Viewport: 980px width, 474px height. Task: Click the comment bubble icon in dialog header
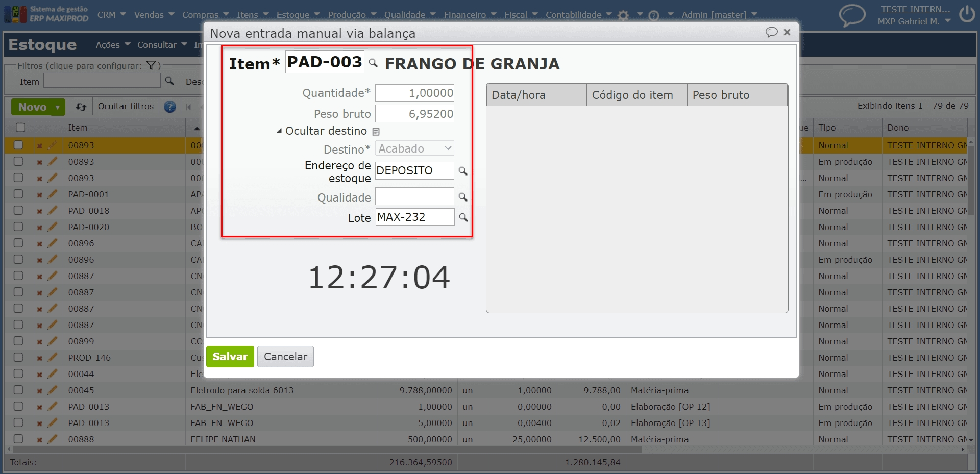(x=771, y=32)
